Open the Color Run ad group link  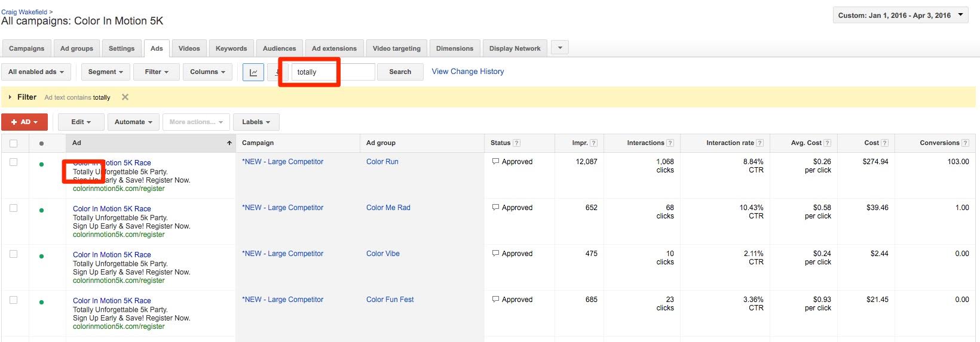coord(382,162)
